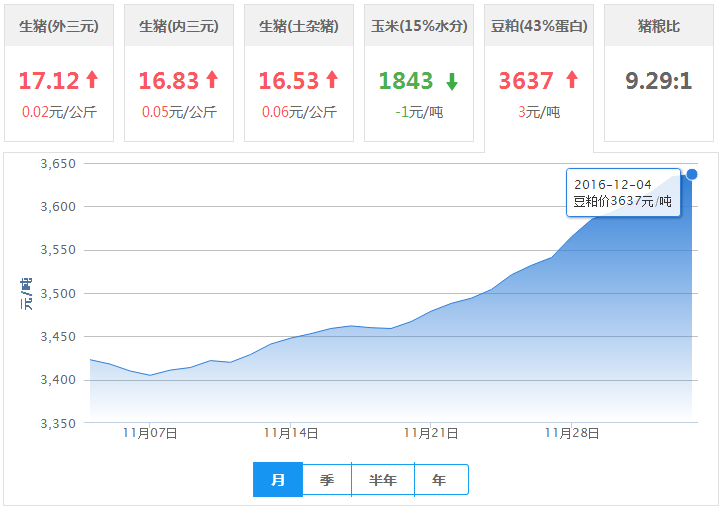Screen dimensions: 725x513
Task: Click the blue data point marker on chart
Action: pyautogui.click(x=692, y=174)
